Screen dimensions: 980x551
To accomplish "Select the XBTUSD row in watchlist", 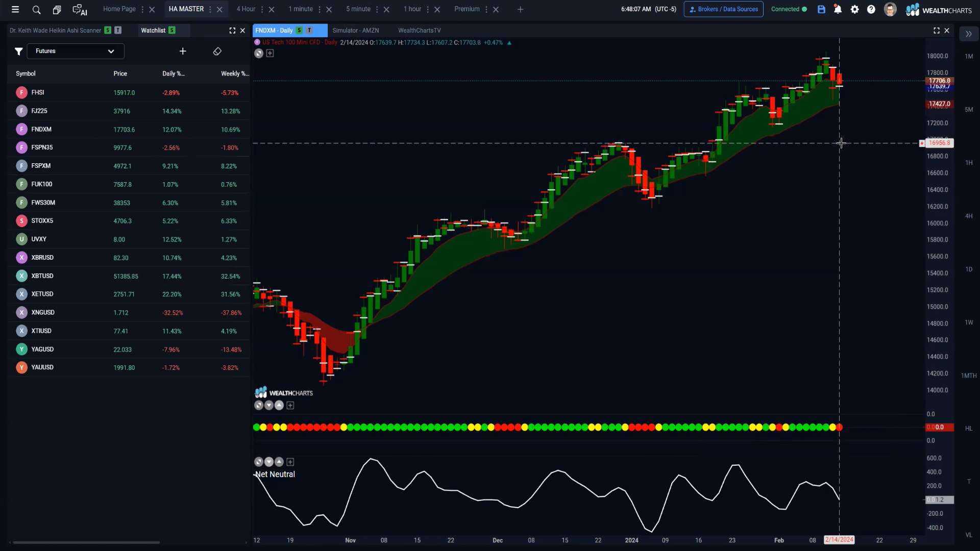I will 129,276.
